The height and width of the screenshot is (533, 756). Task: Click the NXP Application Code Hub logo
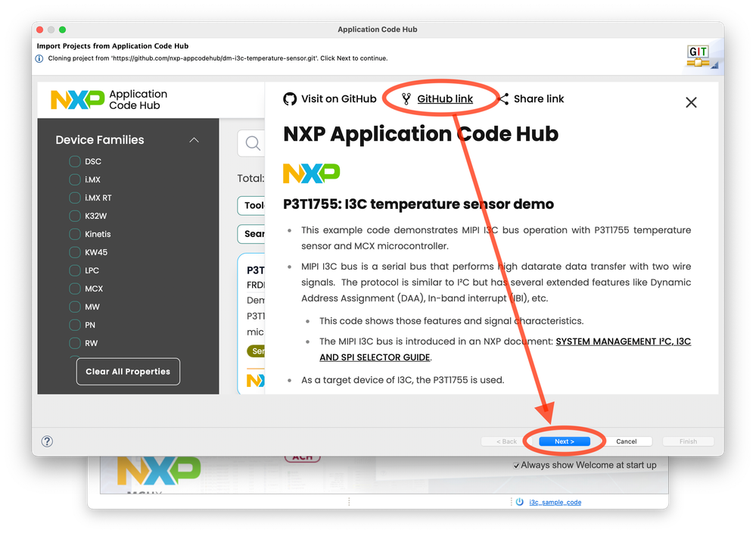(110, 100)
